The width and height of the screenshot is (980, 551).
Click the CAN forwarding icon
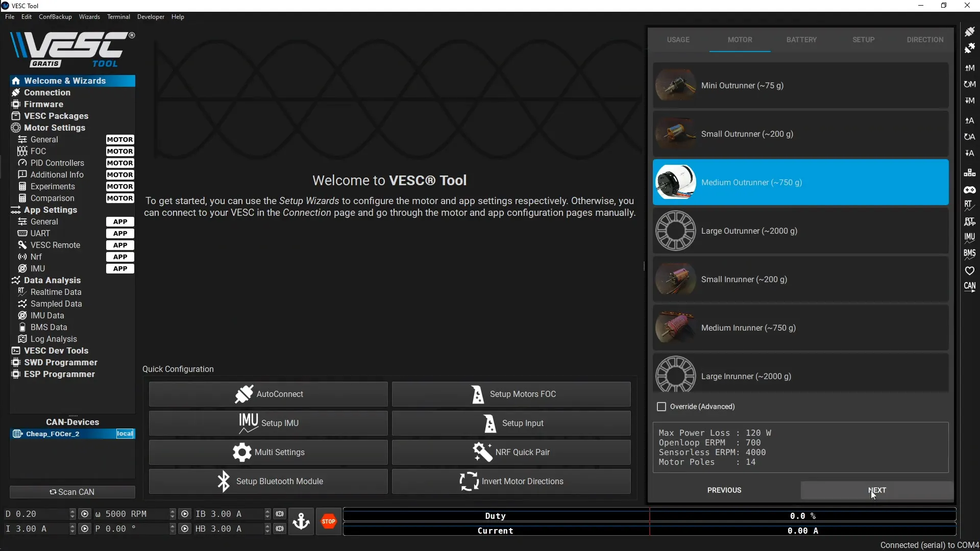(x=970, y=287)
